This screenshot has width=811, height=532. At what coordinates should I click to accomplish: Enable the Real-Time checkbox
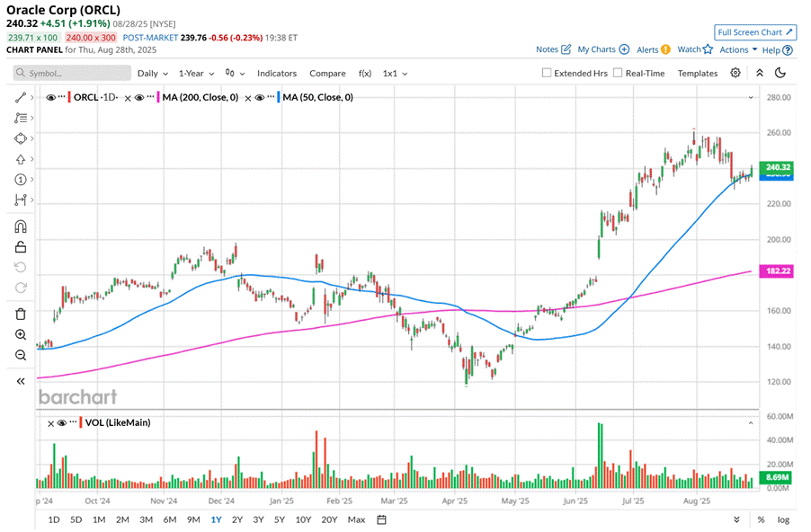click(x=618, y=73)
